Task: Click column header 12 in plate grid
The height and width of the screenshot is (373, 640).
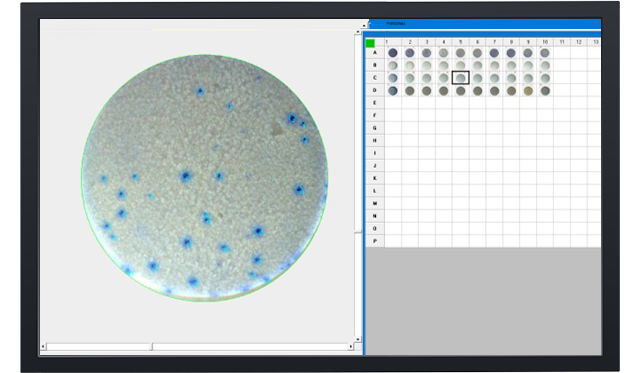Action: 579,42
